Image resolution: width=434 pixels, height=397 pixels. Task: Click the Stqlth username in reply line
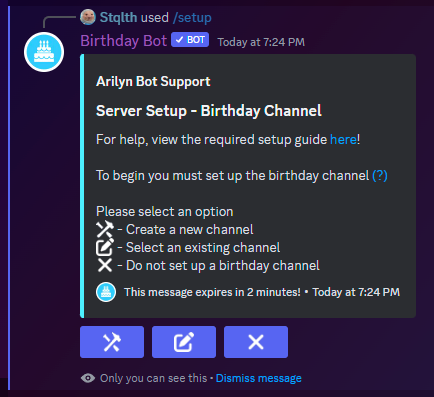(118, 17)
